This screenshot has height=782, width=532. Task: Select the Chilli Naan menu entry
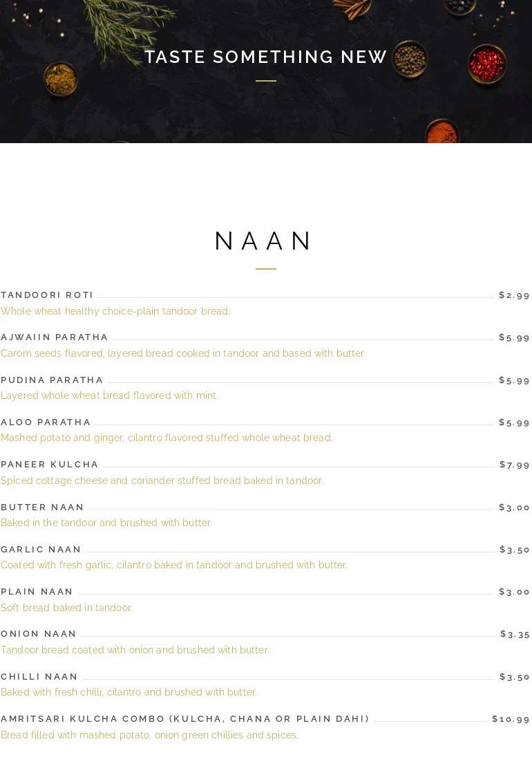coord(39,677)
